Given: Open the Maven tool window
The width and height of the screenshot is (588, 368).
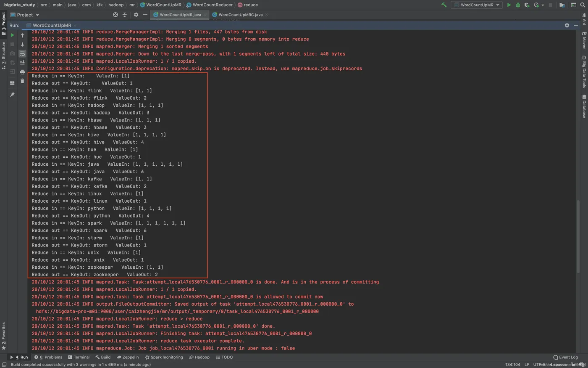Looking at the screenshot, I should 584,40.
